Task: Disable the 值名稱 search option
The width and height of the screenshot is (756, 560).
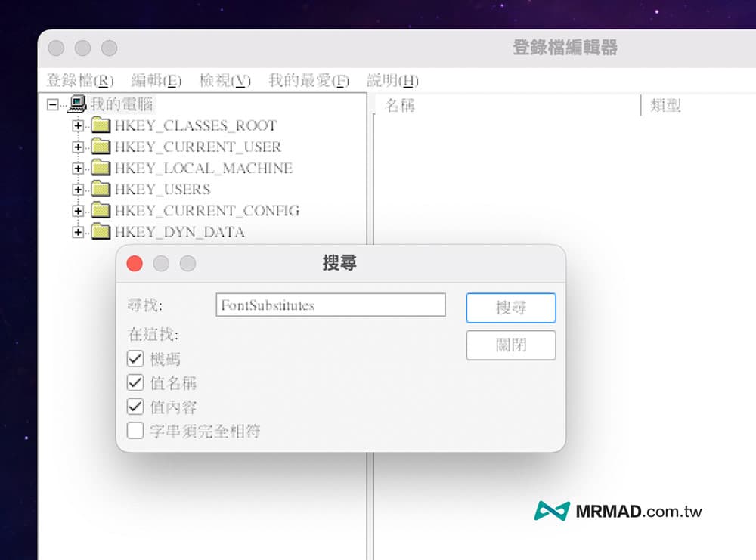Action: click(x=135, y=382)
